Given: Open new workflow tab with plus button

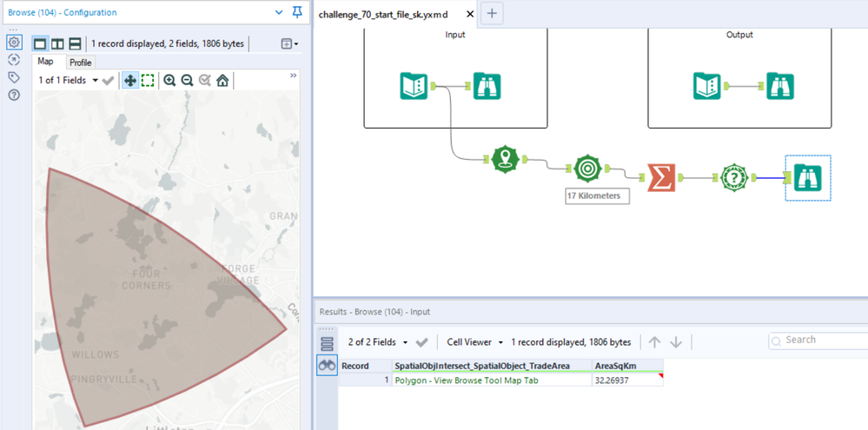Looking at the screenshot, I should pos(492,13).
